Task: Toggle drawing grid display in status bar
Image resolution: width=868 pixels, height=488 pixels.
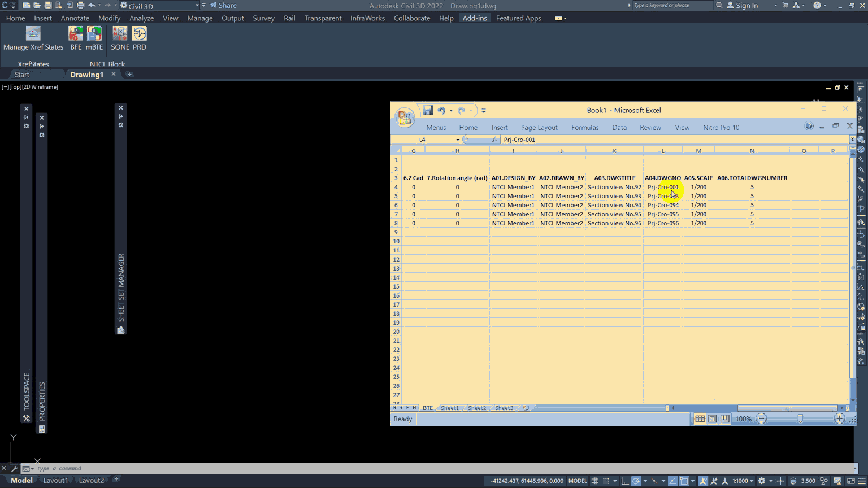Action: click(594, 481)
